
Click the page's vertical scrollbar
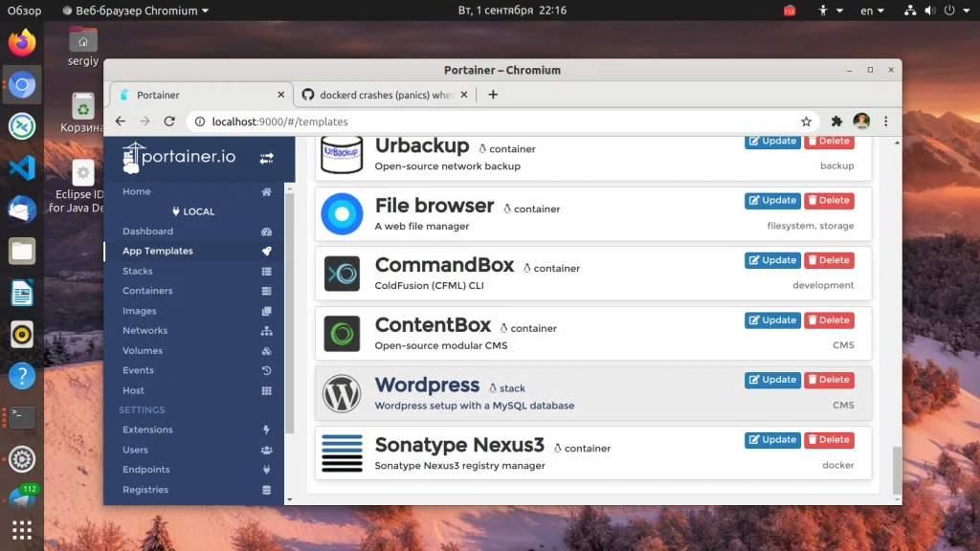point(897,469)
